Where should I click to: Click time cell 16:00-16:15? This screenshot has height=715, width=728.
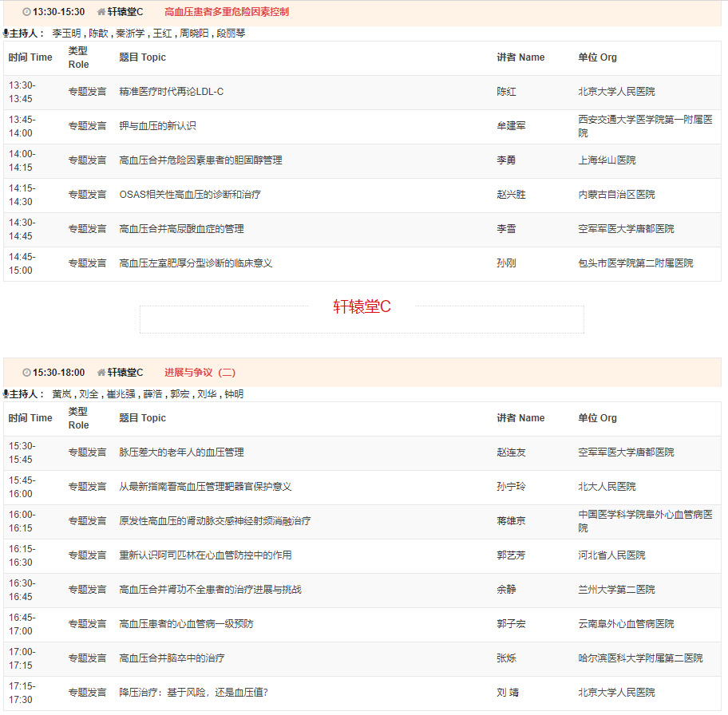click(22, 522)
